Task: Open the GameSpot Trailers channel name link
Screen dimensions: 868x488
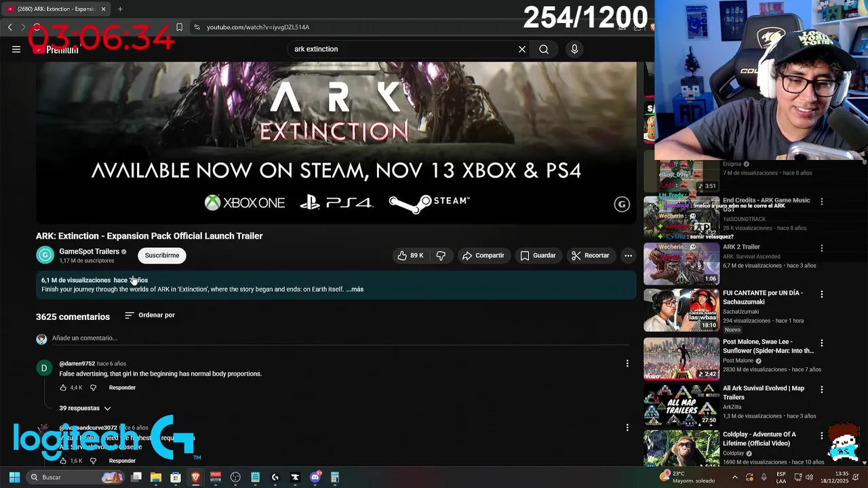Action: [x=89, y=251]
